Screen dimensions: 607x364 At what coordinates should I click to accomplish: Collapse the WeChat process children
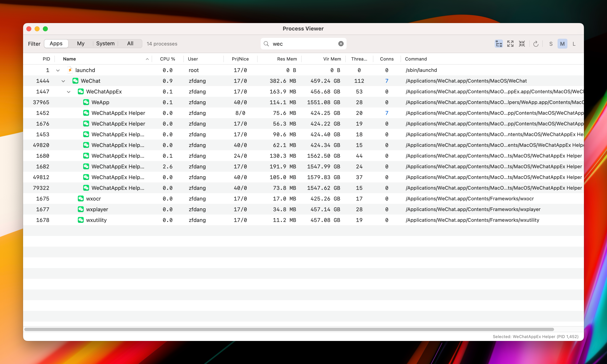point(63,81)
